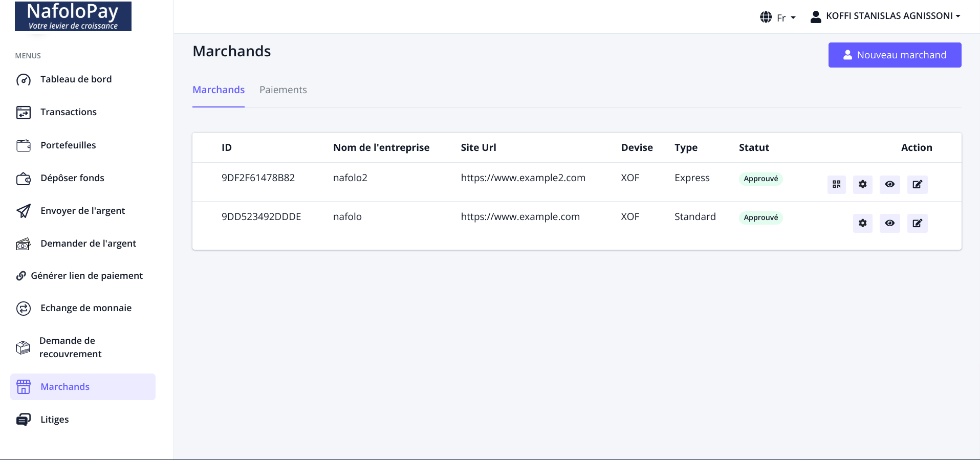Click the Demander de l'argent icon
This screenshot has width=980, height=460.
(x=24, y=244)
